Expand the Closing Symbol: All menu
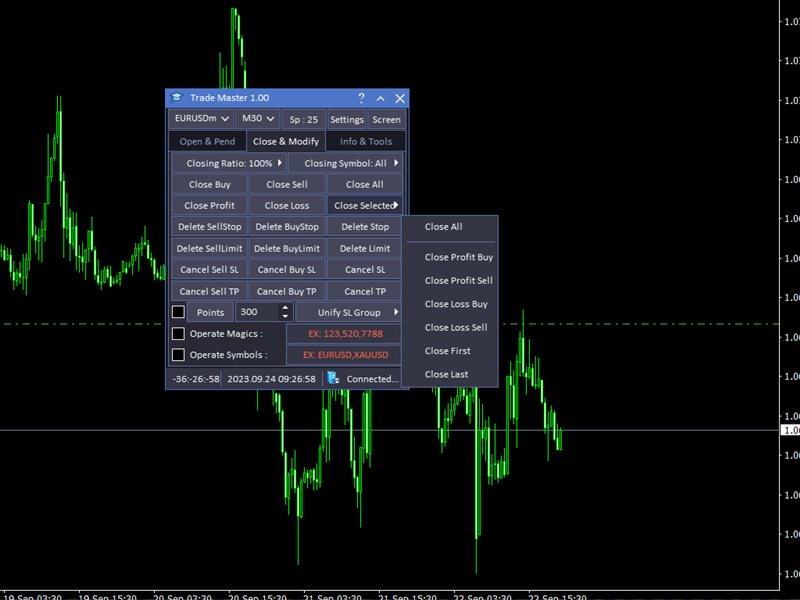The image size is (800, 600). (346, 163)
